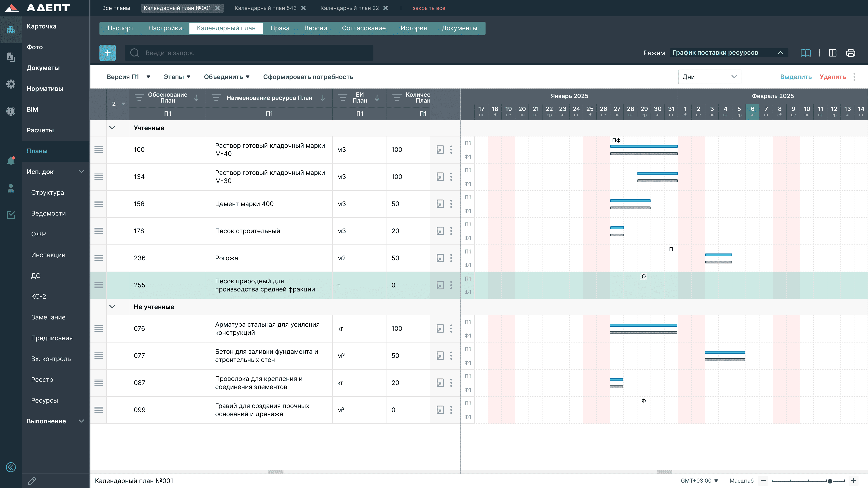Click the Сформировать потребность button
The image size is (868, 488).
tap(308, 77)
